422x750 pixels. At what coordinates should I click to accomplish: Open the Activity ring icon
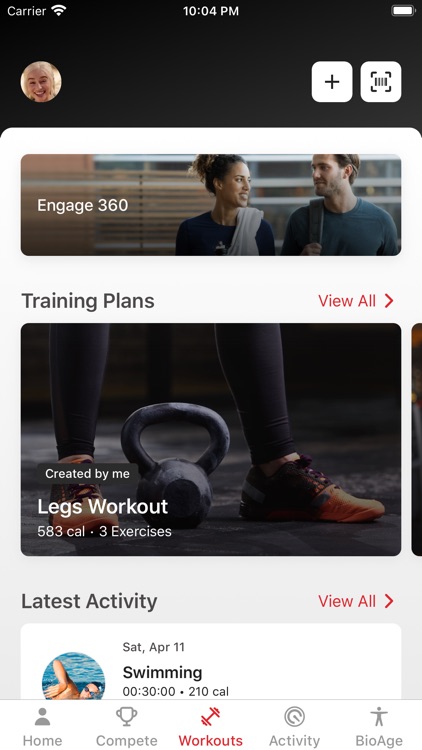[294, 717]
